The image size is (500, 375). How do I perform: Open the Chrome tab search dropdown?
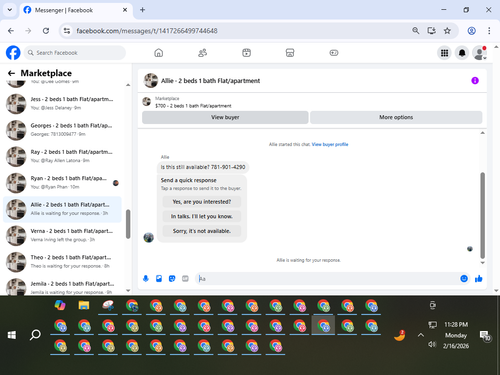10,10
